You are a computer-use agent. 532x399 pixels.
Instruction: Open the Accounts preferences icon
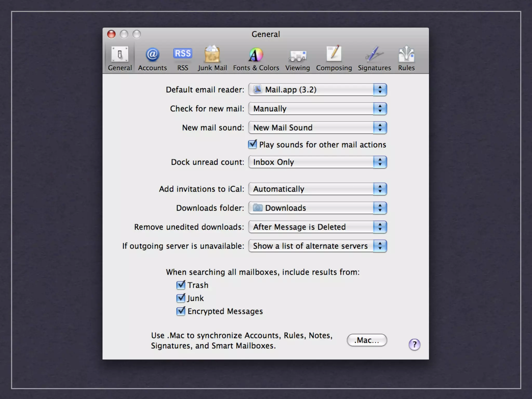click(x=152, y=58)
